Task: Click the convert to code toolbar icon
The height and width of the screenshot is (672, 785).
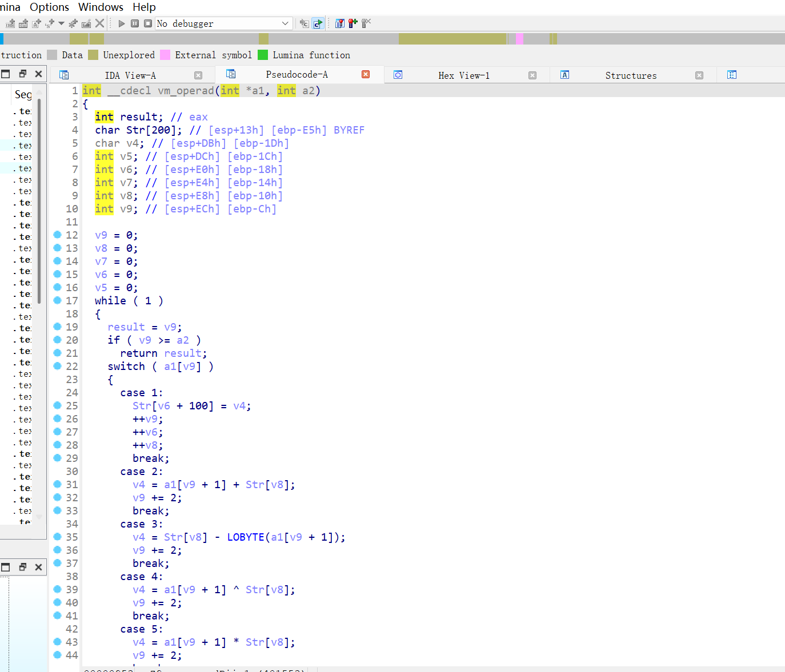Action: click(10, 23)
